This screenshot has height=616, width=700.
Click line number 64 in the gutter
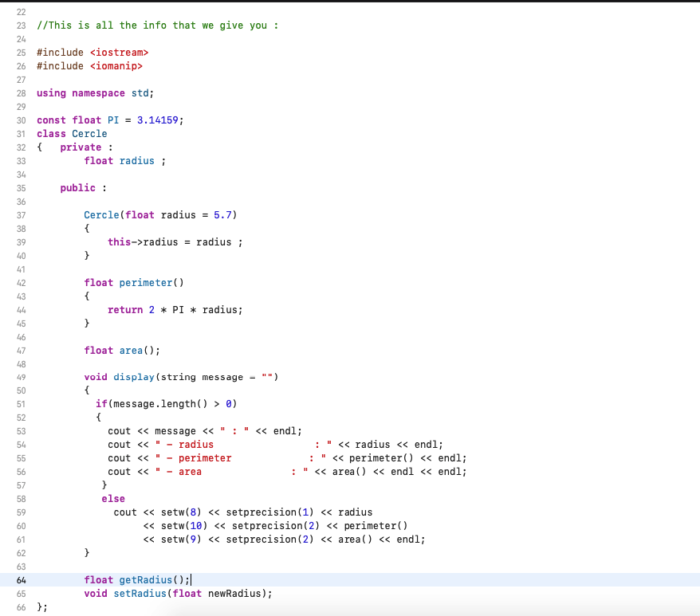(21, 579)
